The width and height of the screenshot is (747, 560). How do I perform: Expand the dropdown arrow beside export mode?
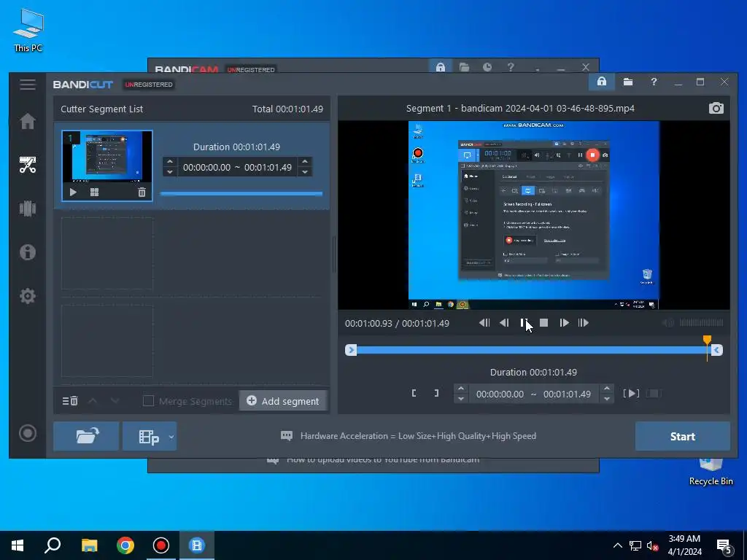[x=171, y=436]
